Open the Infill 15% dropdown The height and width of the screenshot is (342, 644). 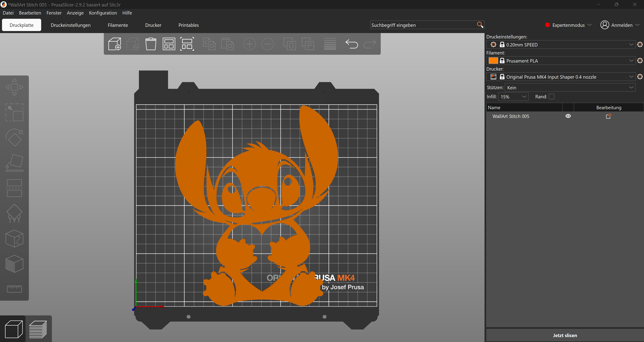[513, 97]
